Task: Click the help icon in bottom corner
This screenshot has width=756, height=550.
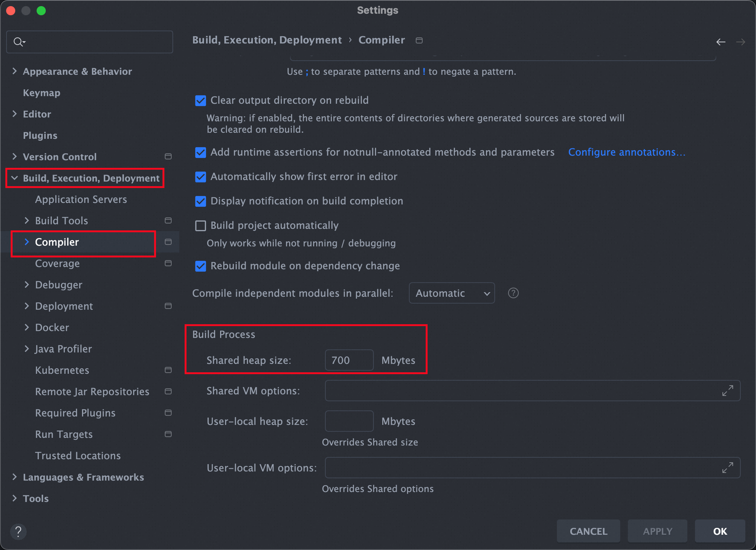Action: pos(18,531)
